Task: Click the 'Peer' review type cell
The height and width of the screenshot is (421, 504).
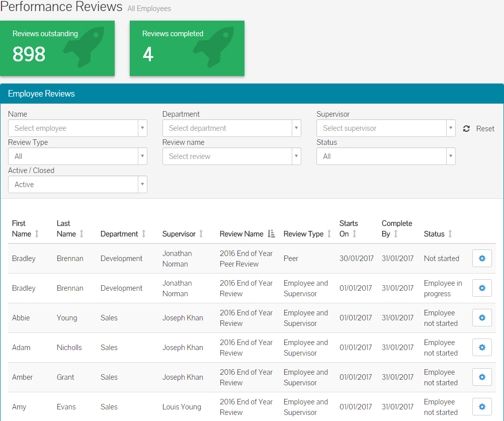Action: 291,259
